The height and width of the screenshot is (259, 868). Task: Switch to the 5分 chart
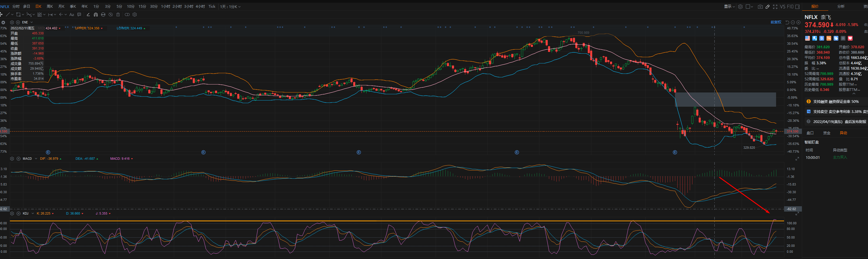pyautogui.click(x=119, y=7)
